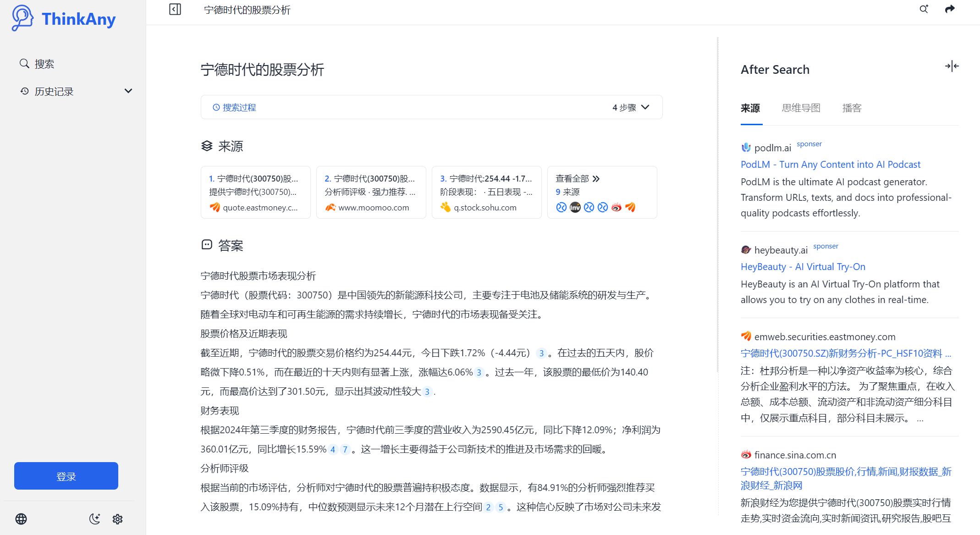Image resolution: width=980 pixels, height=535 pixels.
Task: Click the ThinkAny logo
Action: [x=64, y=18]
